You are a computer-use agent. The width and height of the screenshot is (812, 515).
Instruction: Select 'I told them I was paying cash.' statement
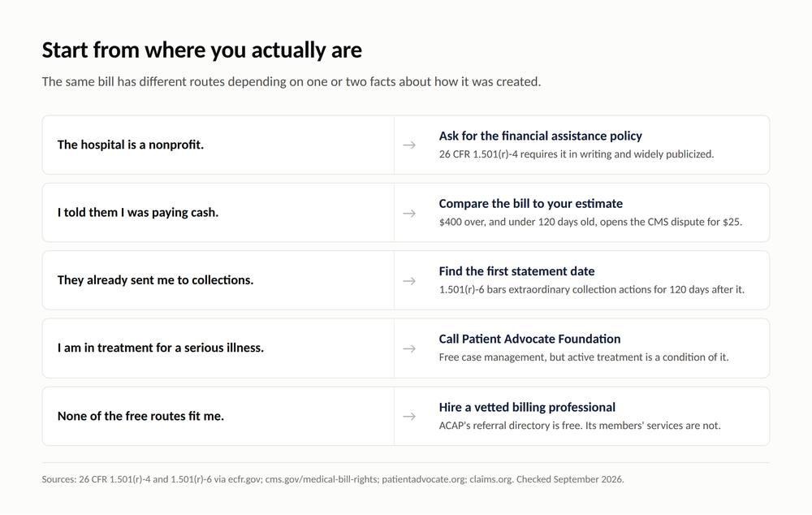coord(138,213)
